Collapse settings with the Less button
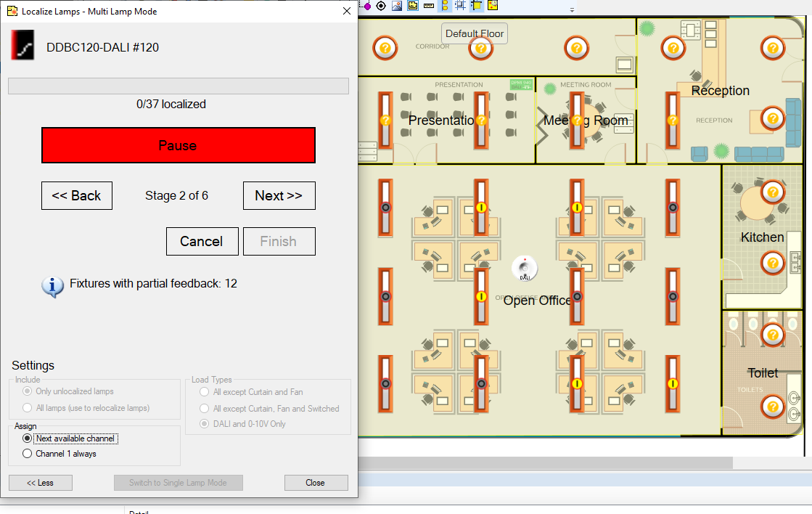The width and height of the screenshot is (812, 514). pyautogui.click(x=40, y=482)
